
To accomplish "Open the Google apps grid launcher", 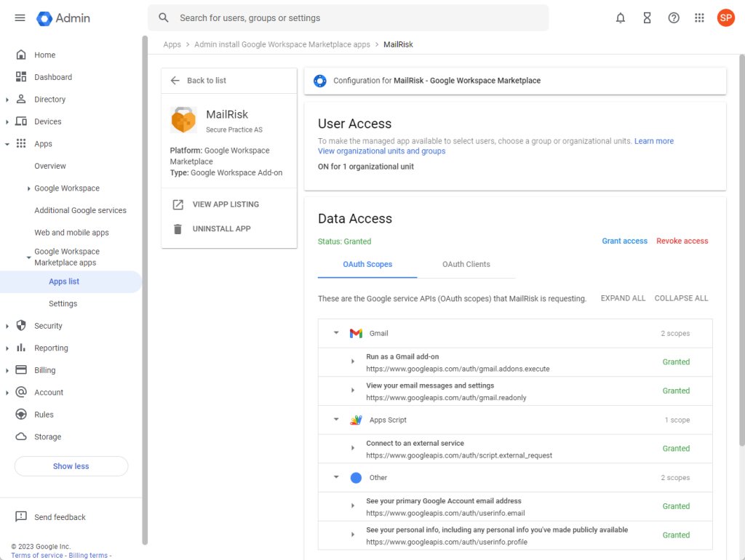I will 699,18.
